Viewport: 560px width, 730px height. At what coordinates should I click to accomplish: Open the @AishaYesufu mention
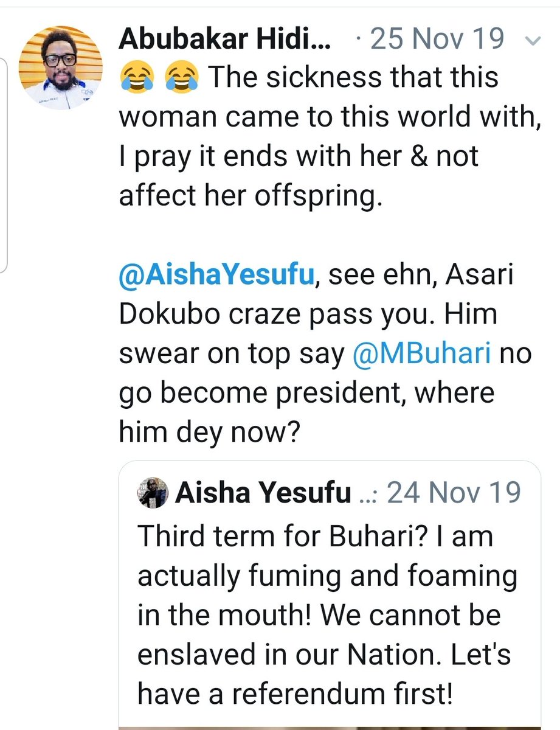coord(216,277)
